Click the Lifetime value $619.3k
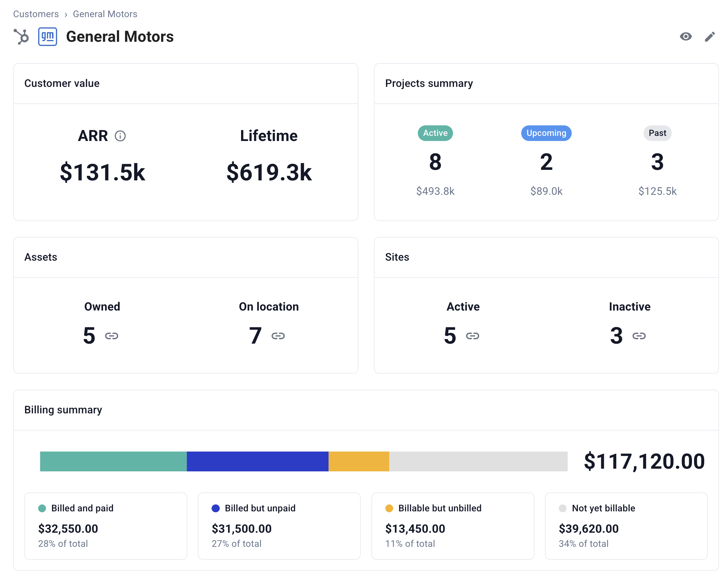Image resolution: width=728 pixels, height=579 pixels. pyautogui.click(x=269, y=172)
